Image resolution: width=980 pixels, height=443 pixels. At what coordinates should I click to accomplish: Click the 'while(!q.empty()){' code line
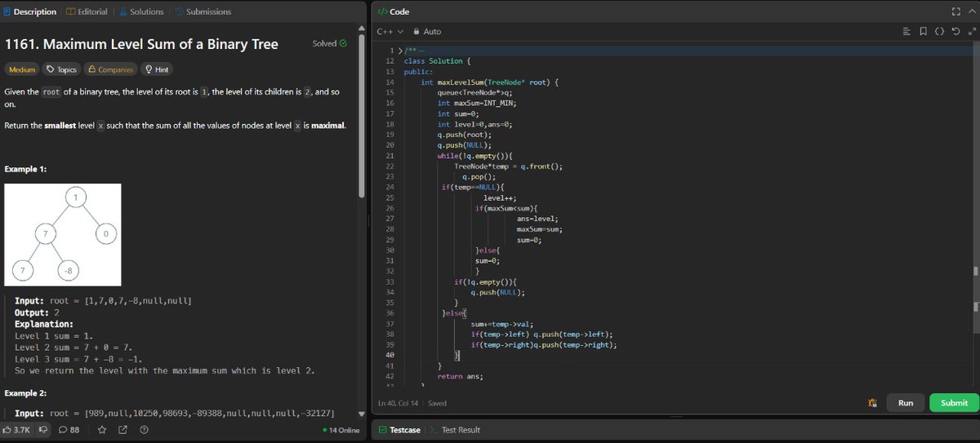point(474,156)
